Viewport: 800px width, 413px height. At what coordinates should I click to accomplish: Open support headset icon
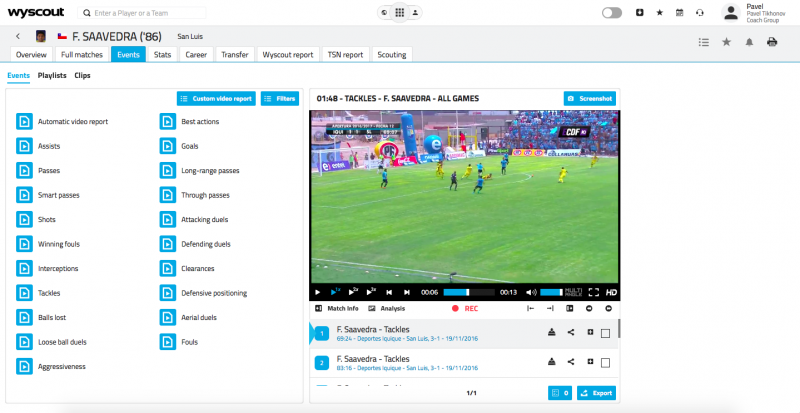point(700,13)
